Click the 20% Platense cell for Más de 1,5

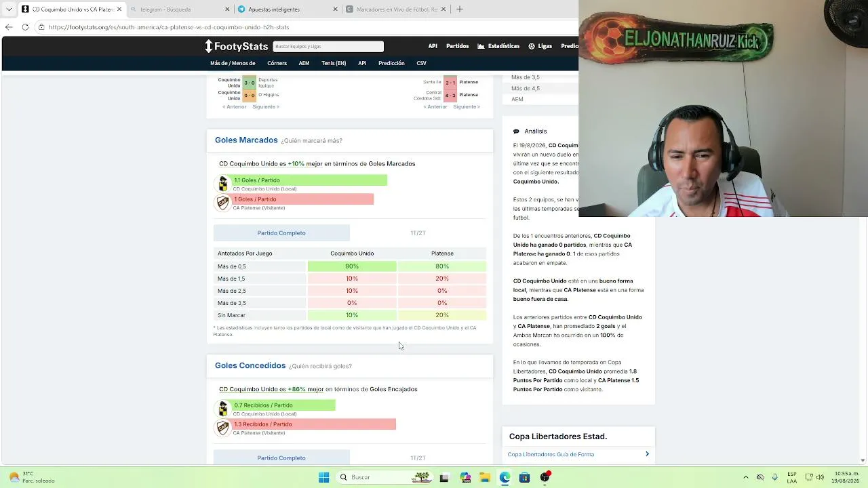[x=442, y=279]
